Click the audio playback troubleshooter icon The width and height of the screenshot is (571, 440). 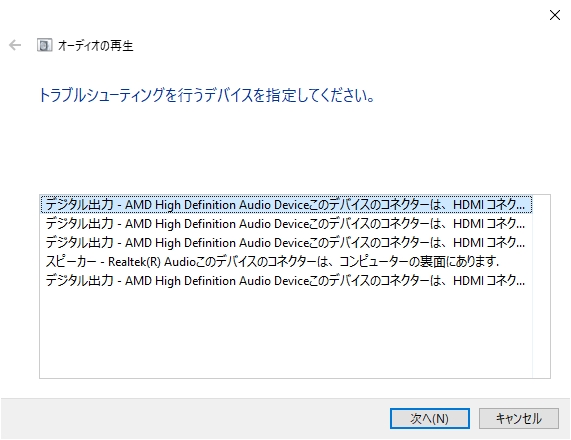[44, 45]
